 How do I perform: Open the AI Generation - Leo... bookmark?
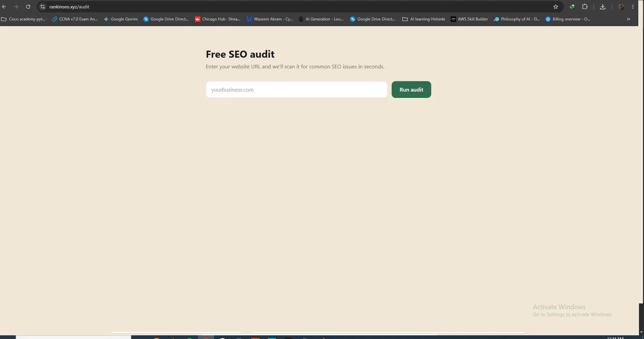tap(321, 19)
